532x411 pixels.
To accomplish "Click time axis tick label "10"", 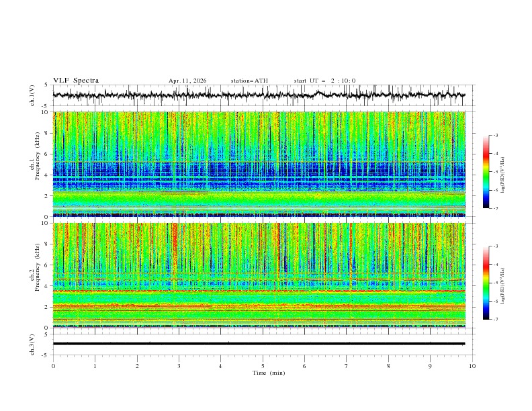I will 472,366.
